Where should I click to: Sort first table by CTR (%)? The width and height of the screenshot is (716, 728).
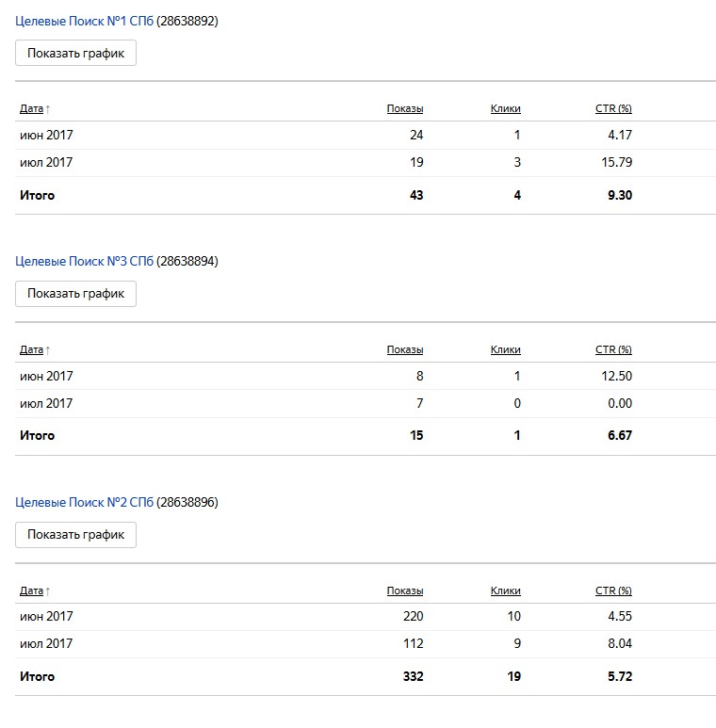[x=613, y=108]
